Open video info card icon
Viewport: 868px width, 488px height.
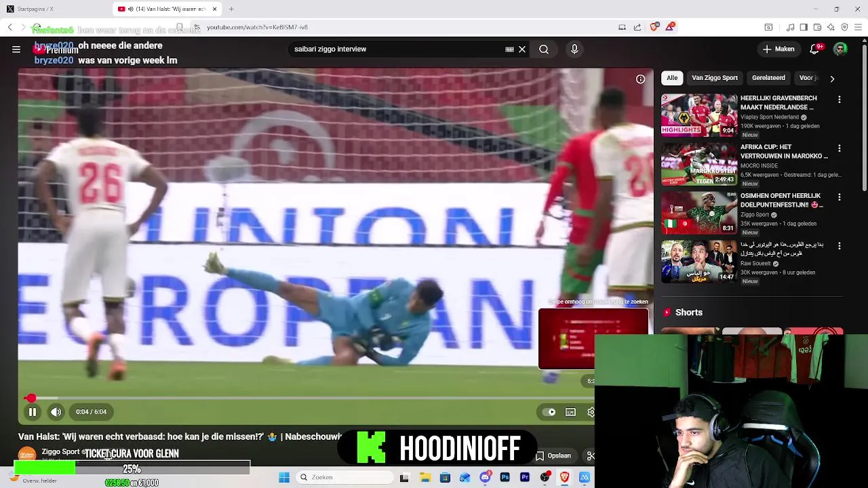pos(640,79)
